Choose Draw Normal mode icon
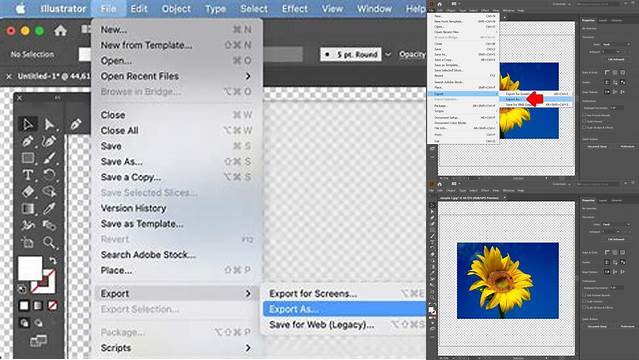This screenshot has height=360, width=639. [24, 323]
